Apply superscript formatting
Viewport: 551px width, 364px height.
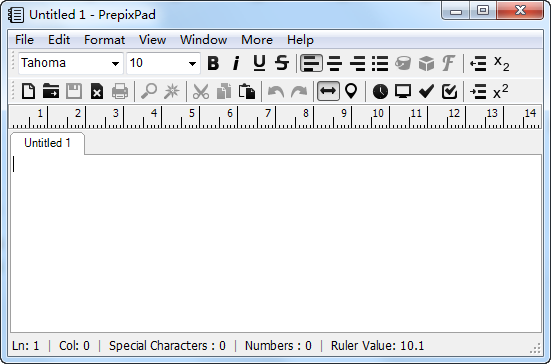pyautogui.click(x=501, y=91)
